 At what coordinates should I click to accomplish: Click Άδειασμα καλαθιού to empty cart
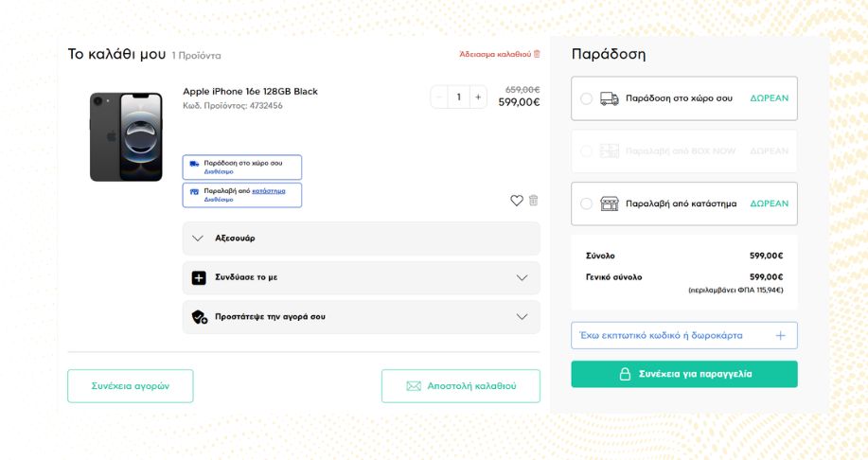pos(500,54)
